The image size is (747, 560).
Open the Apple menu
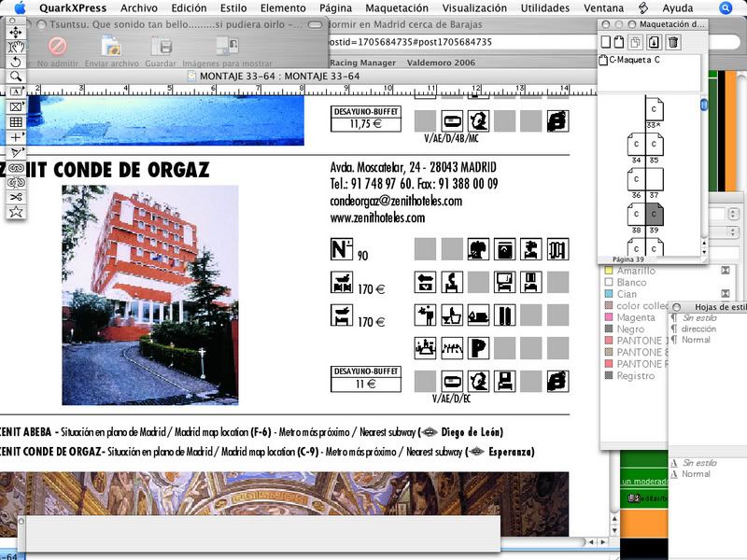(x=20, y=7)
